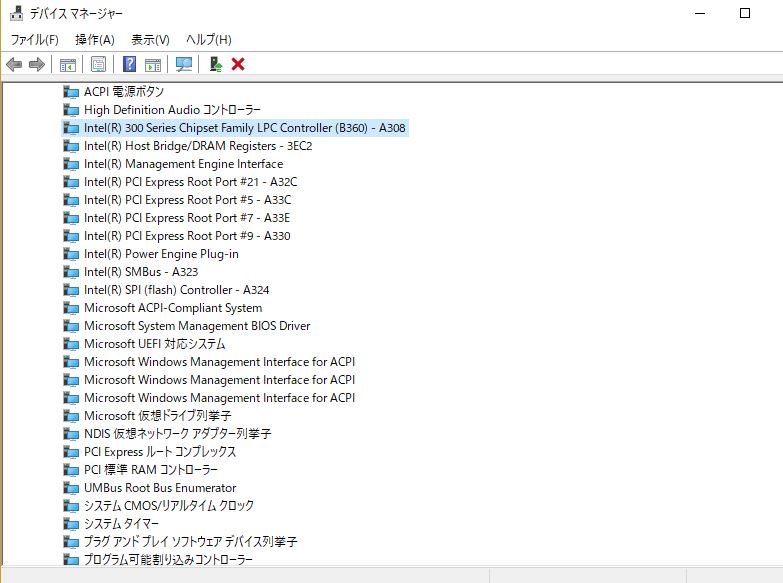783x583 pixels.
Task: Select プラグ アンド プレイ ソフトウェア デバイス列挙子
Action: [191, 542]
